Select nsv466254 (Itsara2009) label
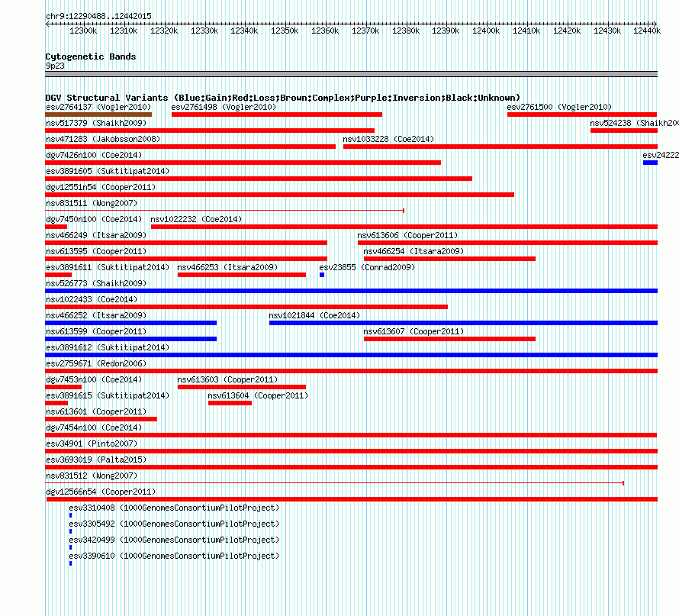 coord(413,251)
